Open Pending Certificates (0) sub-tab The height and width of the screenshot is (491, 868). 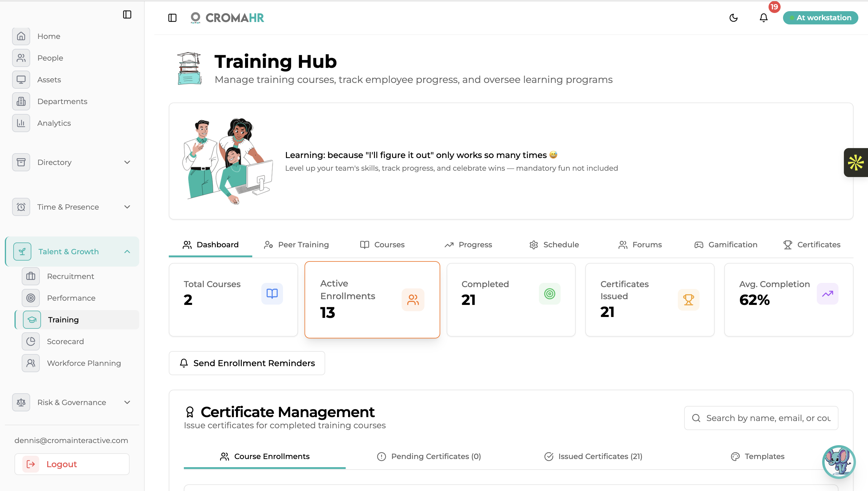point(429,457)
